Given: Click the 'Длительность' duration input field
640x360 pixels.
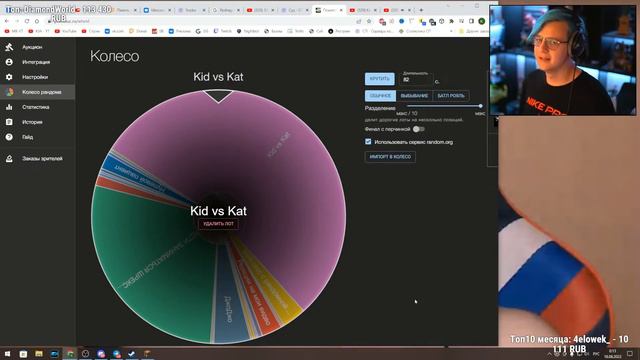Looking at the screenshot, I should click(x=416, y=80).
